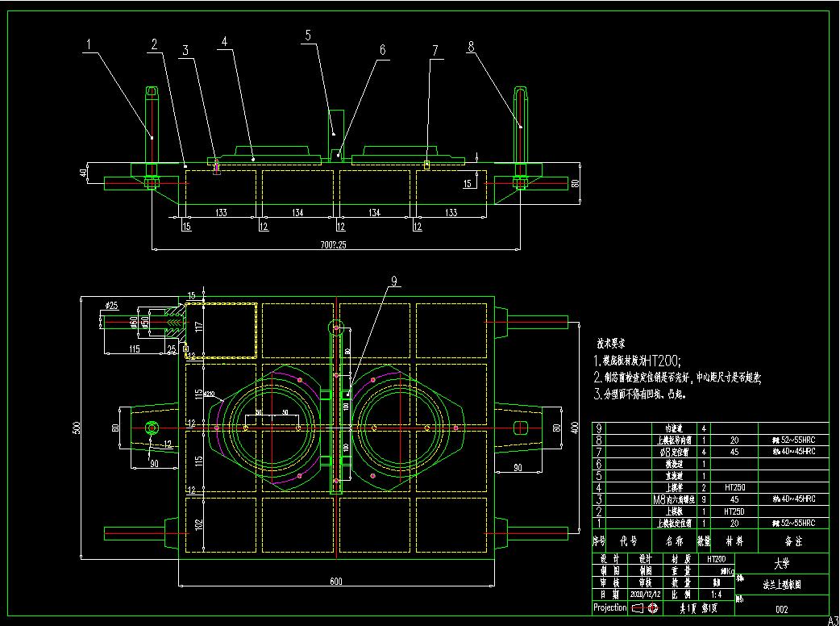
Task: Click quantity '9' in parts row 3
Action: point(704,499)
